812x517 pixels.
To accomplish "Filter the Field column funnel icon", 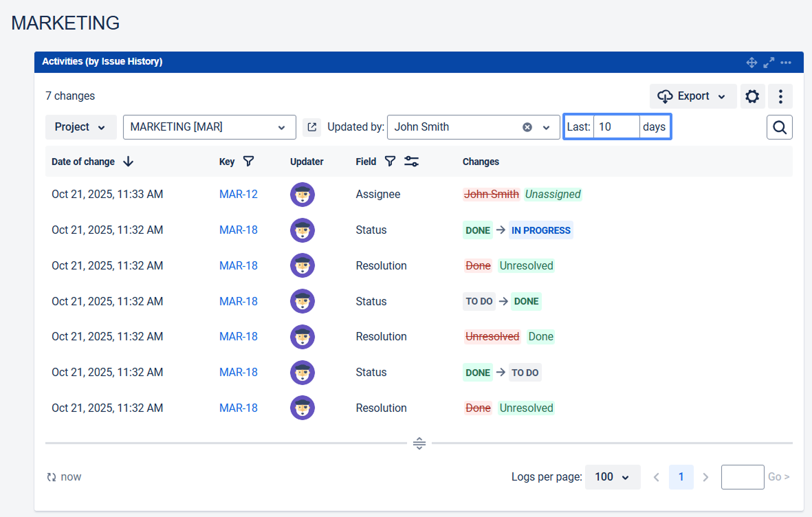I will click(390, 162).
